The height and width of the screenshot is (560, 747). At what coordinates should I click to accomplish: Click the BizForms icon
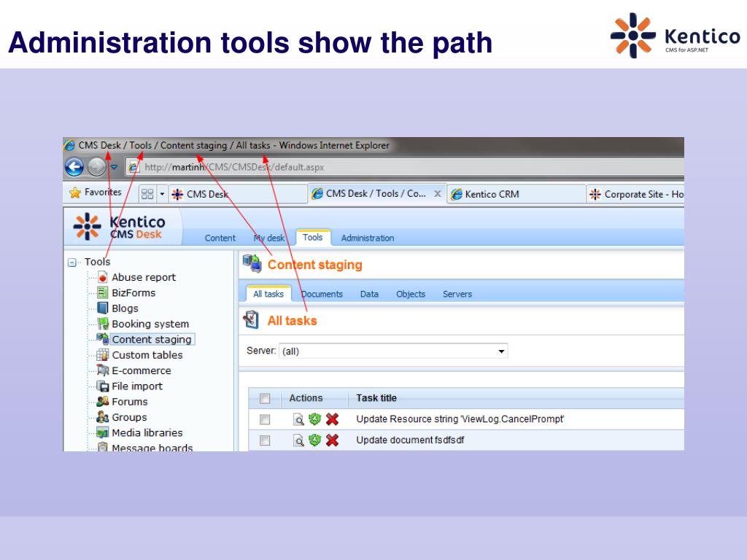pyautogui.click(x=102, y=292)
